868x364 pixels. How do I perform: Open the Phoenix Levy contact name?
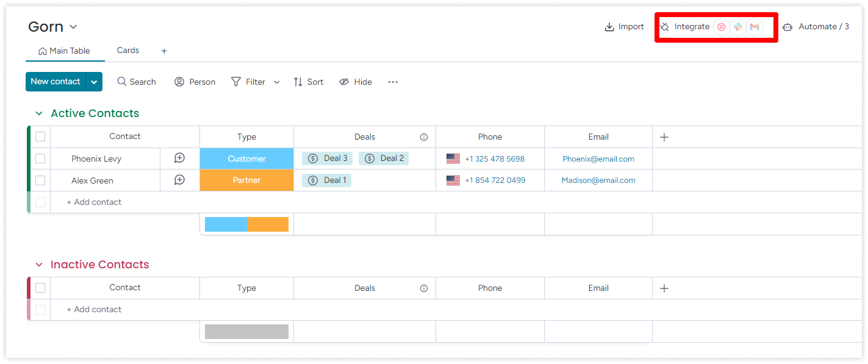(96, 159)
